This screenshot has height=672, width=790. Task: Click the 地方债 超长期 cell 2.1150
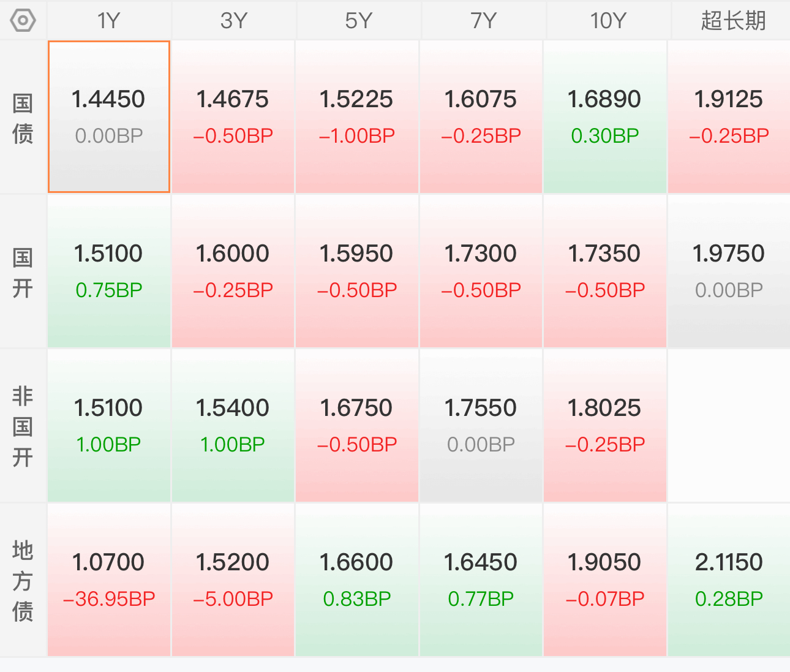(729, 580)
